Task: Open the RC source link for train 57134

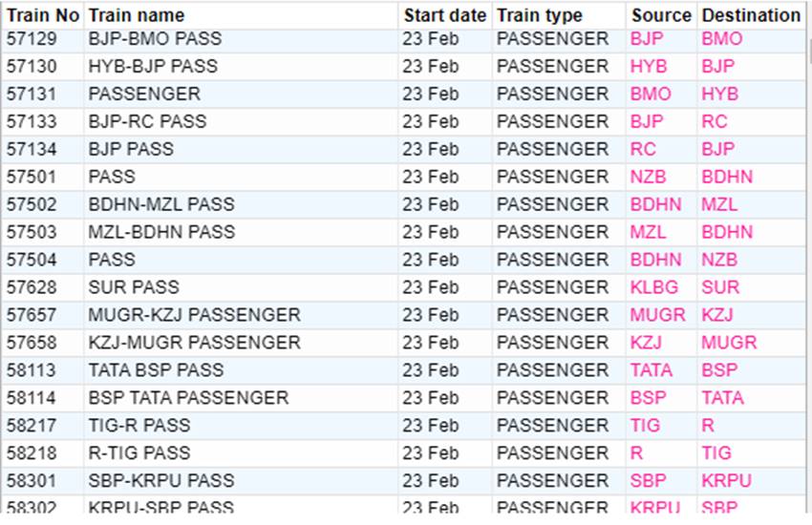Action: 643,149
